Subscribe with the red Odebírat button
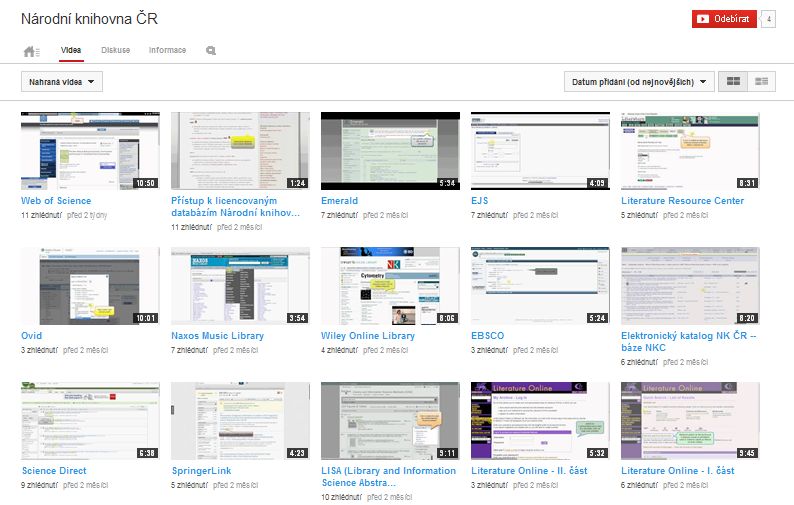Viewport: 794px width, 505px height. tap(724, 19)
